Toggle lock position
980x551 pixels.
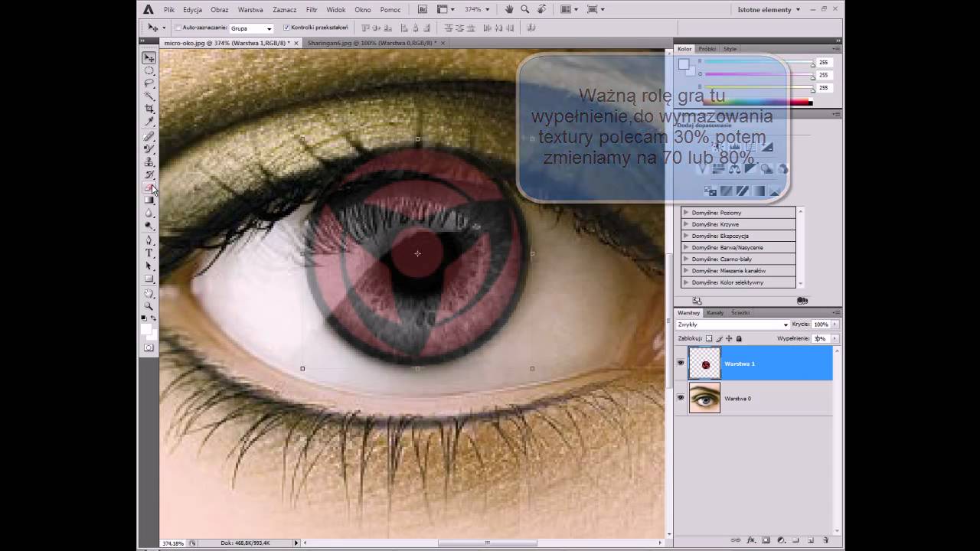(729, 338)
